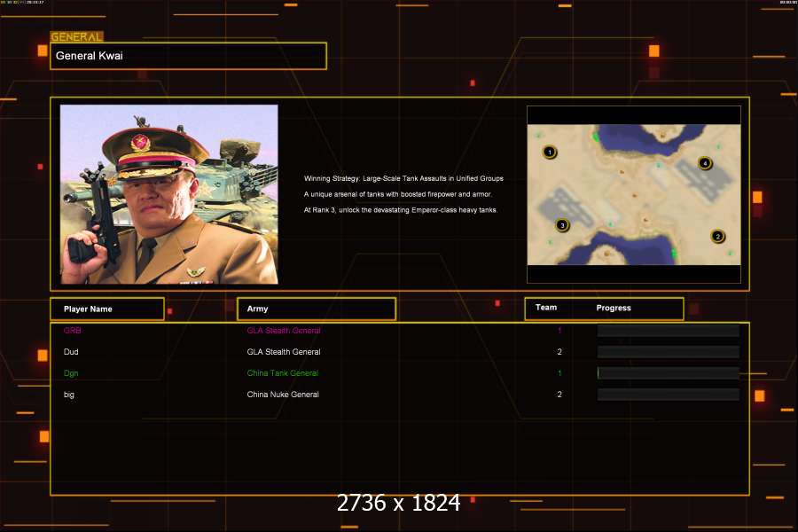The height and width of the screenshot is (532, 798).
Task: Click GLA Stealth General in GRB row
Action: click(x=284, y=331)
